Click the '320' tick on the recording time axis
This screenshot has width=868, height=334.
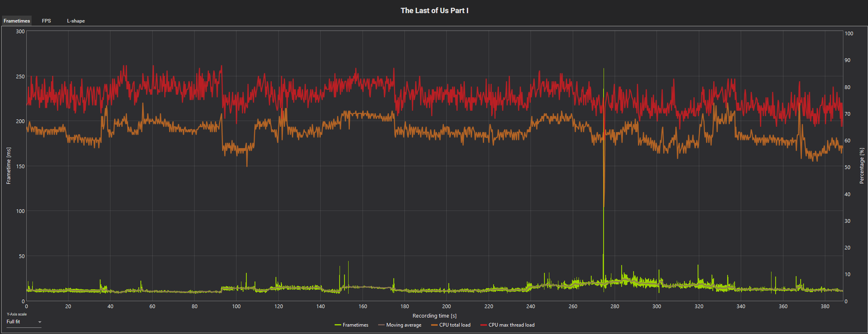point(699,307)
